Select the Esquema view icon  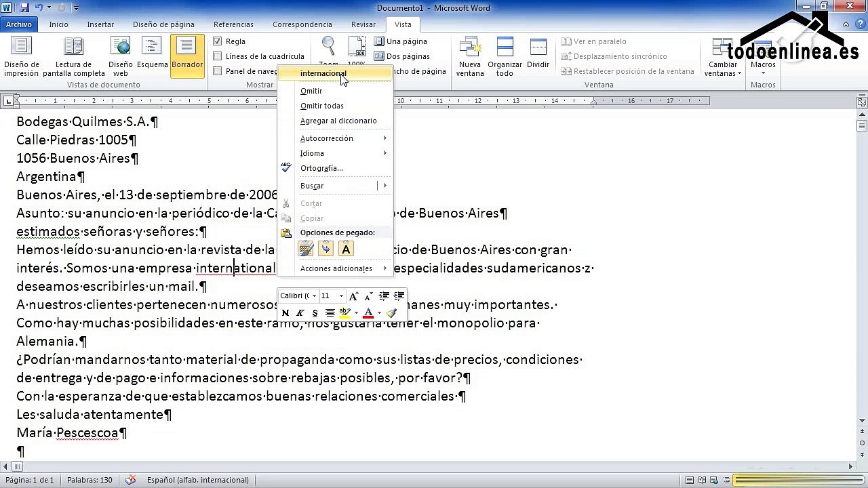[x=152, y=54]
